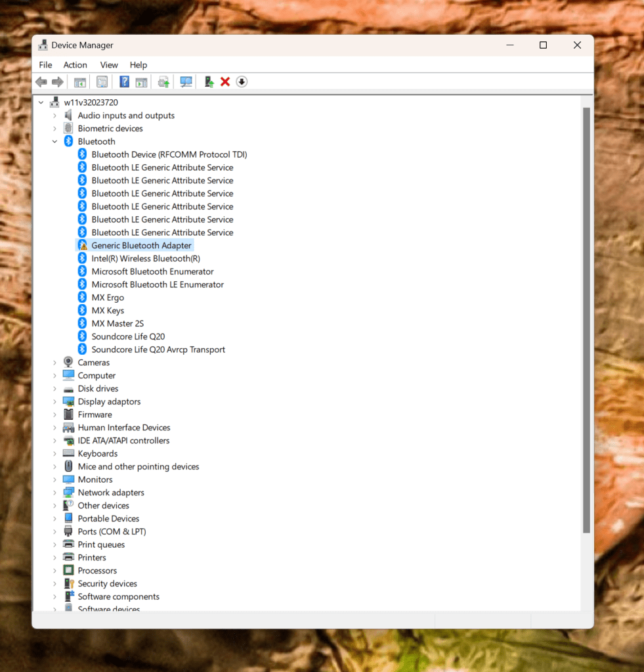Viewport: 644px width, 672px height.
Task: Close the Device Manager window
Action: pyautogui.click(x=577, y=45)
